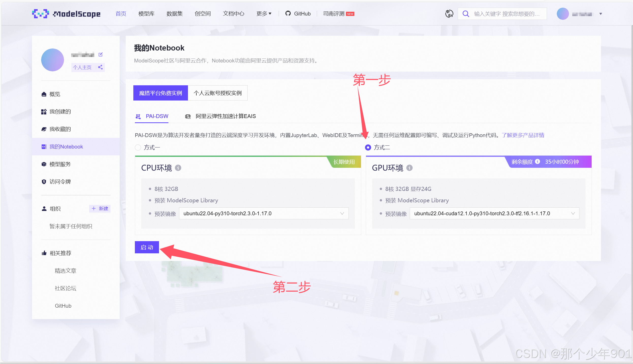Click the 模型服务 cube icon
Image resolution: width=633 pixels, height=364 pixels.
(x=44, y=164)
